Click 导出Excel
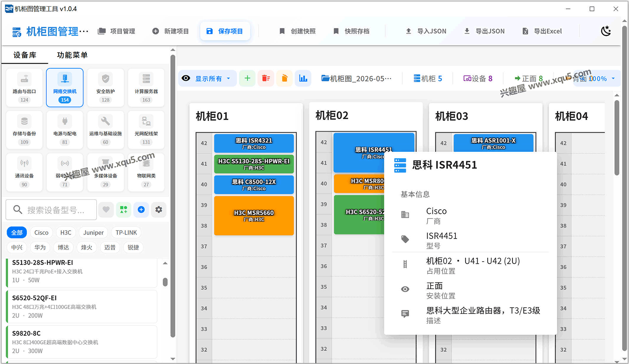This screenshot has height=364, width=629. click(542, 31)
